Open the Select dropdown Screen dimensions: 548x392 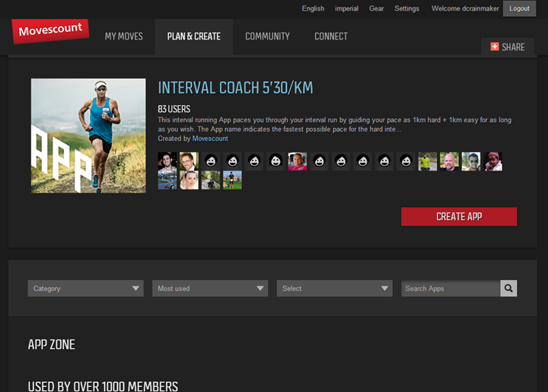334,288
